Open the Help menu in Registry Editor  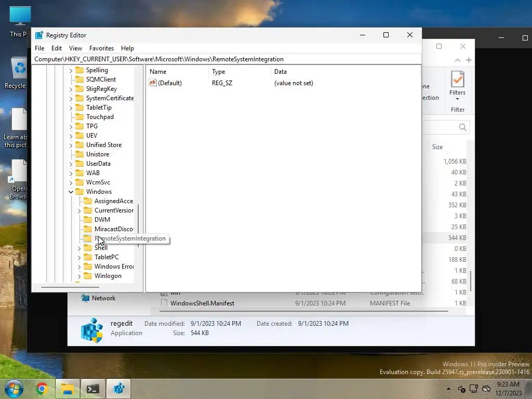[x=128, y=48]
